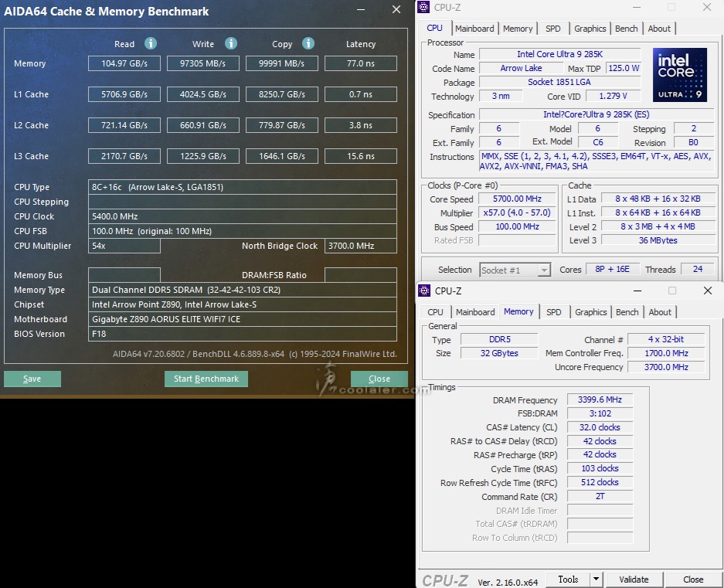Click the Save button in AIDA64
The width and height of the screenshot is (724, 588).
(x=32, y=379)
